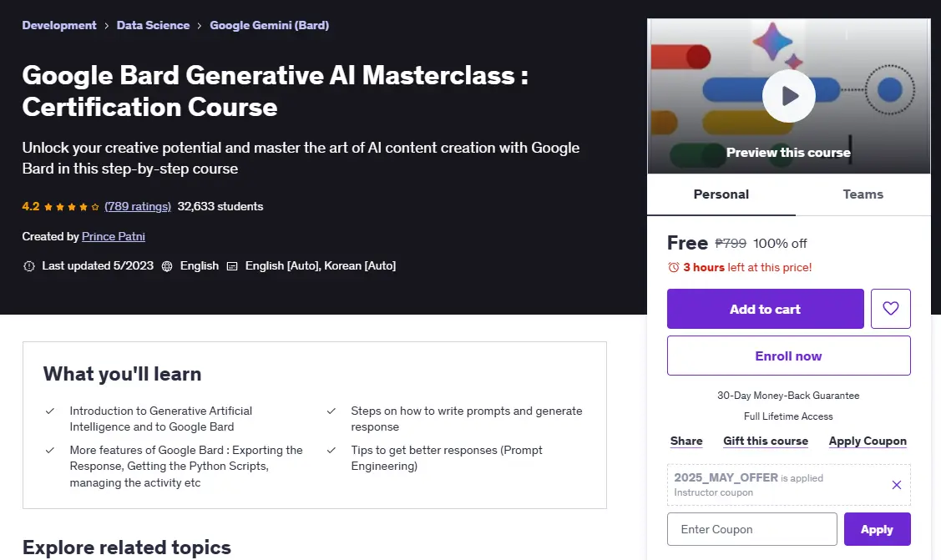Click the Apply Coupon link
This screenshot has width=941, height=560.
pyautogui.click(x=868, y=441)
